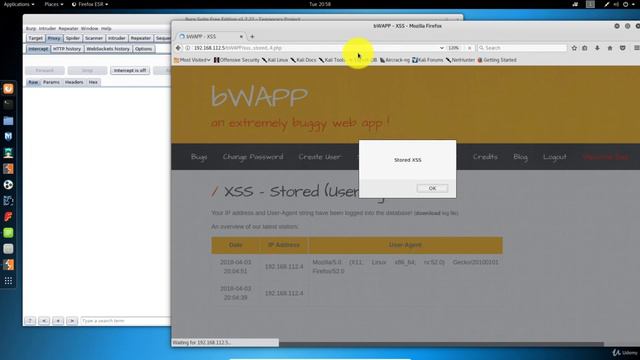Open the Files manager dock icon

pyautogui.click(x=8, y=120)
